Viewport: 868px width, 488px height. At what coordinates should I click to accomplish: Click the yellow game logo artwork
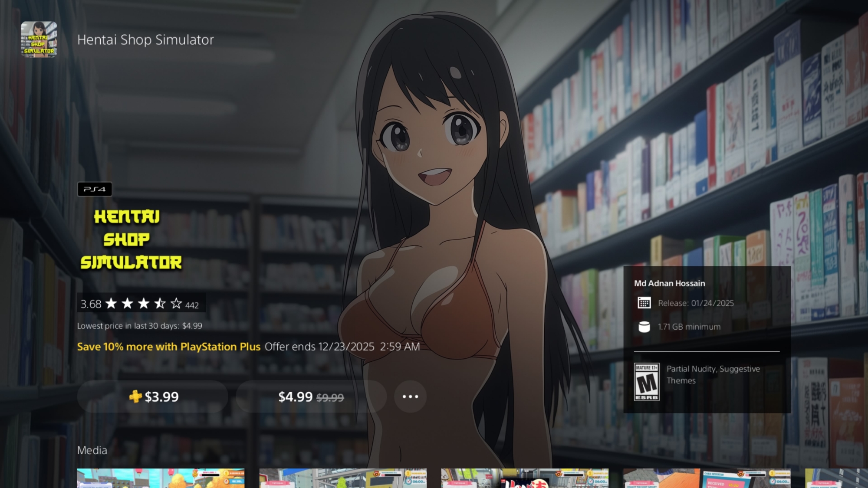click(x=130, y=239)
